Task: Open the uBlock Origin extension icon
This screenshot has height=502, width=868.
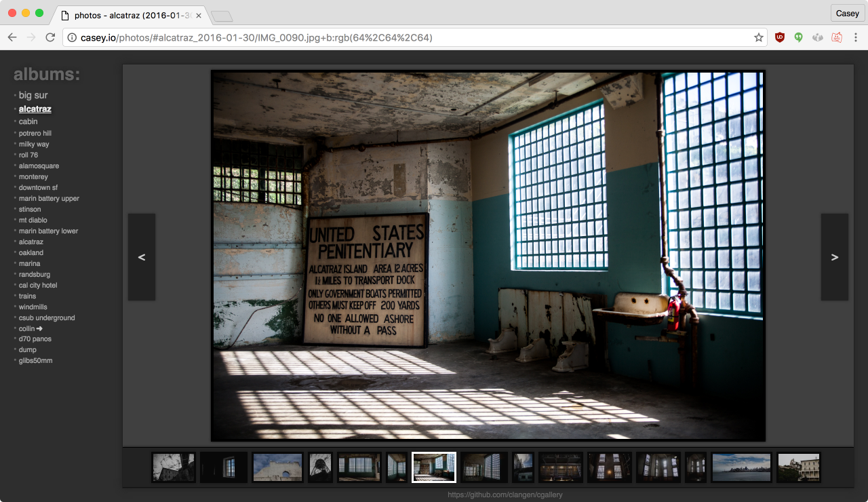Action: (x=780, y=37)
